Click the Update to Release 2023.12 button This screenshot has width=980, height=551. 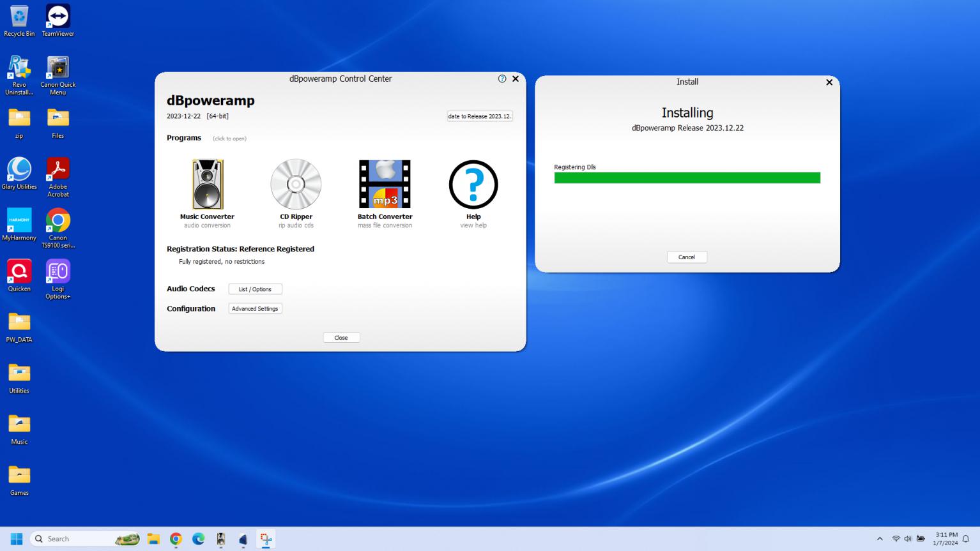[x=480, y=116]
